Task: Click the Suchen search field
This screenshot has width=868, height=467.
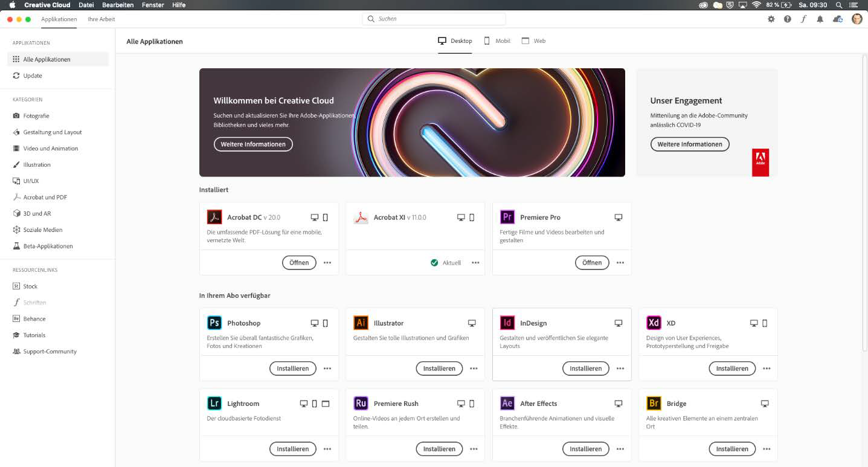Action: (434, 19)
